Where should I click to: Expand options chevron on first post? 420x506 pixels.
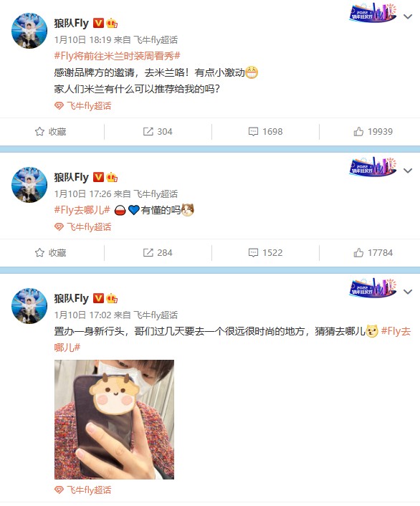(x=408, y=16)
